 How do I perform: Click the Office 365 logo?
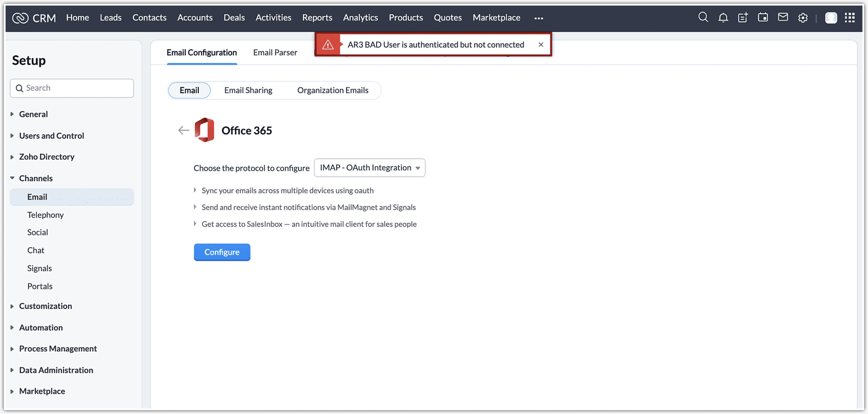204,130
